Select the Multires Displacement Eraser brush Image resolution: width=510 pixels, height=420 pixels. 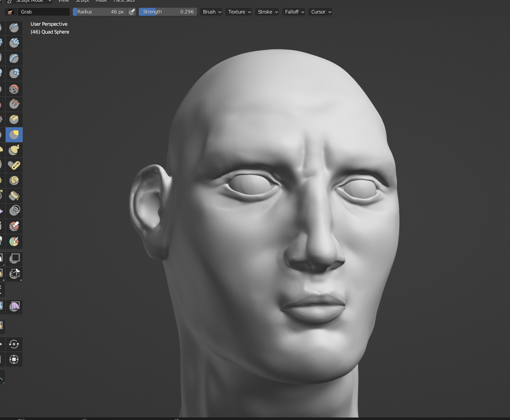14,226
